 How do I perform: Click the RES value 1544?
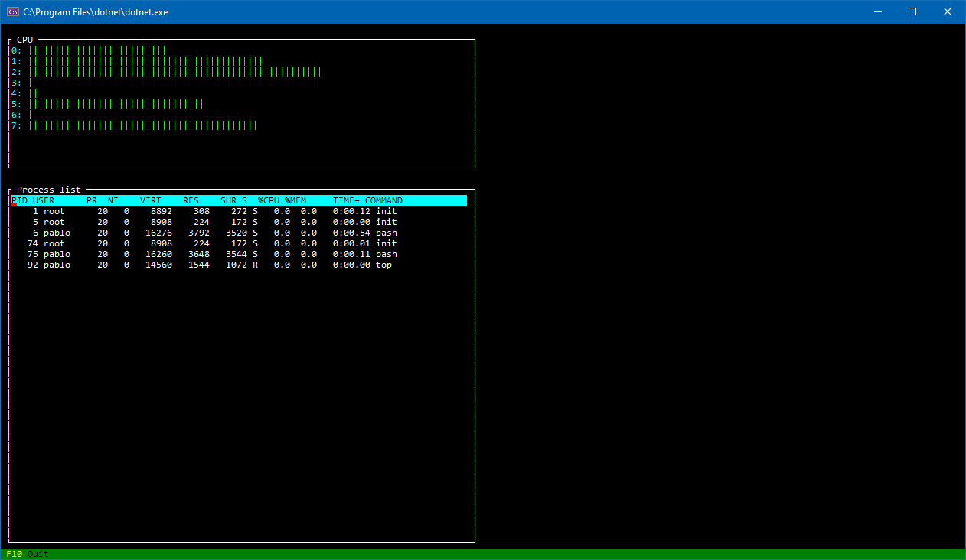(x=199, y=265)
